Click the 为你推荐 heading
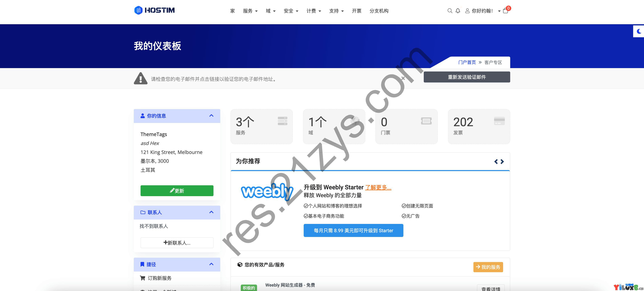Screen dimensions: 644x291 pos(248,161)
